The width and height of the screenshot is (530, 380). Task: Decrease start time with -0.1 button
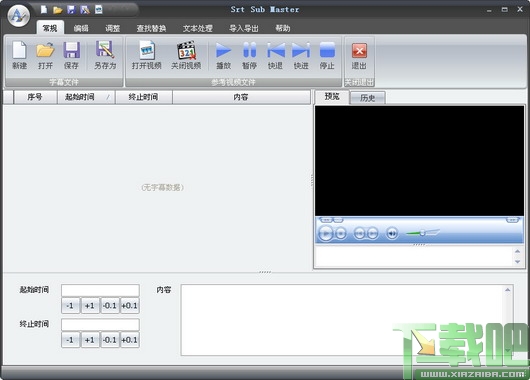tap(110, 306)
